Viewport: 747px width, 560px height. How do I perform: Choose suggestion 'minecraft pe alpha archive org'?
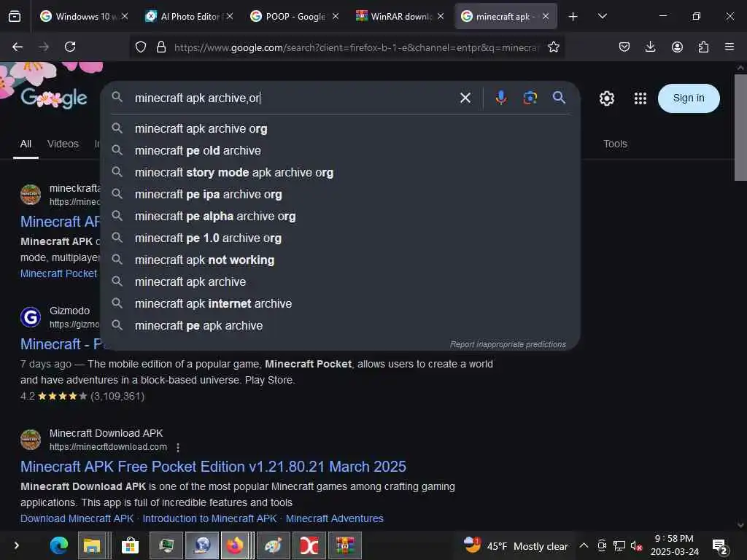click(x=340, y=216)
